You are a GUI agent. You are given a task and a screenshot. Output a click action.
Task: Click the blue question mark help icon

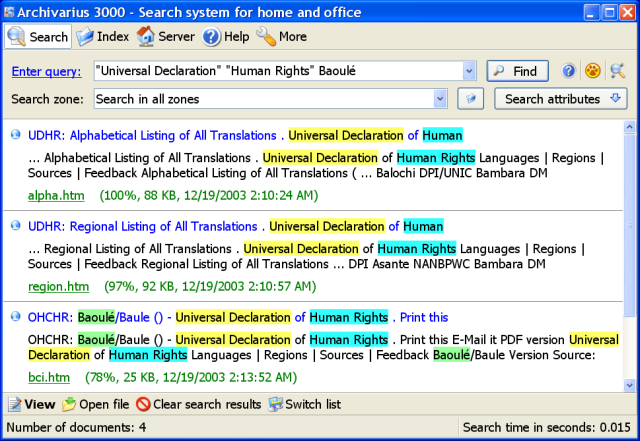(x=568, y=71)
